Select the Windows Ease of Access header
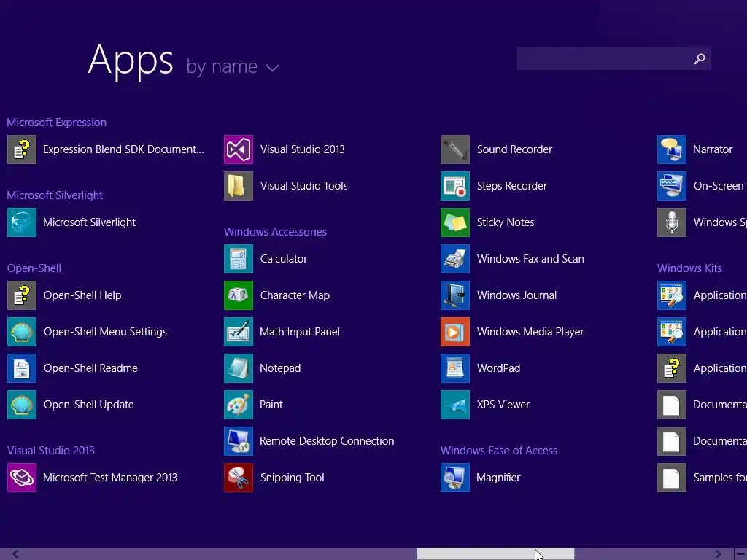Screen dimensions: 747x560 click(499, 451)
